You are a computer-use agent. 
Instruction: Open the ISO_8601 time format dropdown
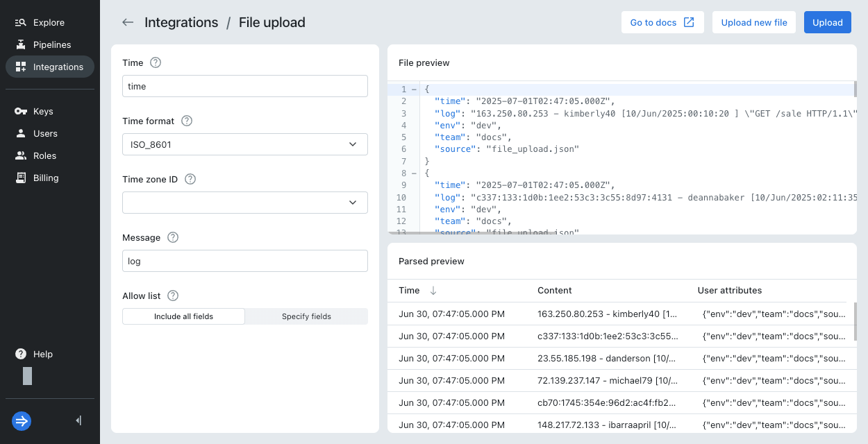click(244, 144)
